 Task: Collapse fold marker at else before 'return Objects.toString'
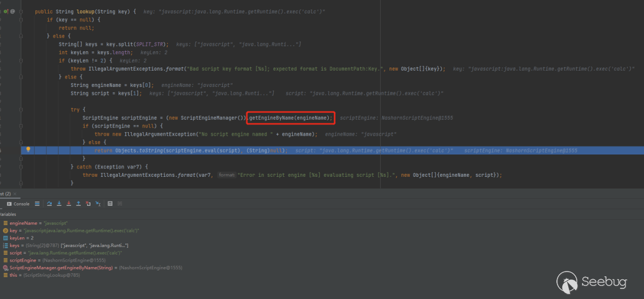pos(21,142)
